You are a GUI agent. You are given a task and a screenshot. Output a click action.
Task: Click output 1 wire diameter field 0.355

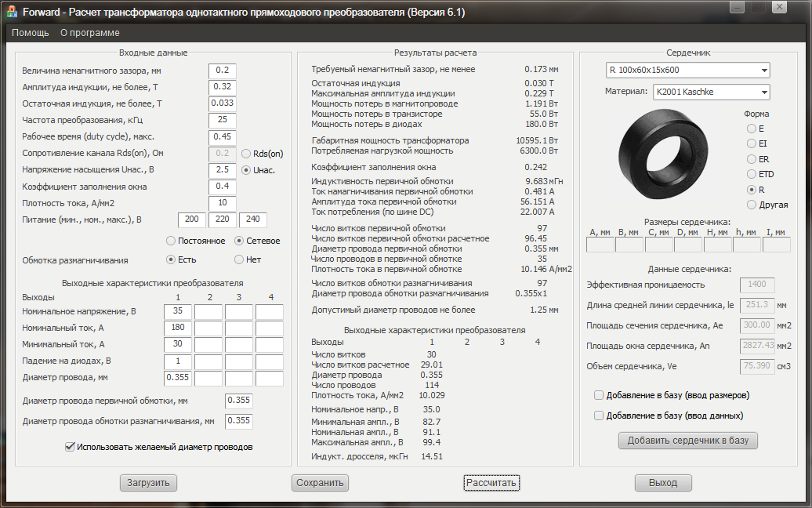178,378
